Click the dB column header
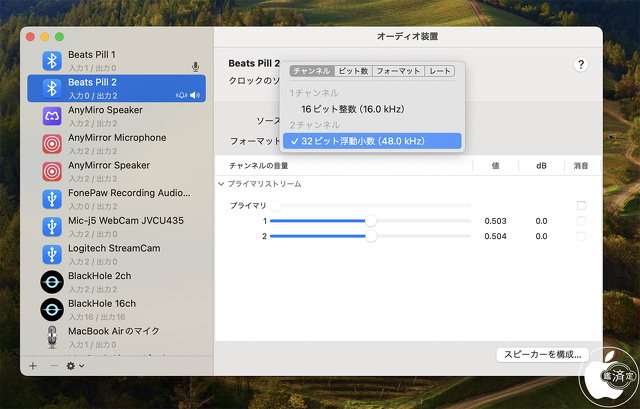The image size is (640, 409). click(x=541, y=165)
